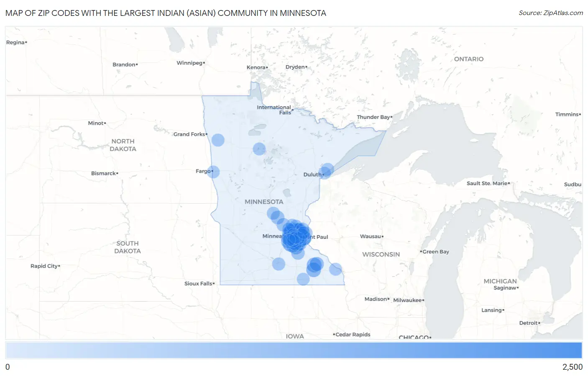588x376 pixels.
Task: Click the Minot city label
Action: pos(96,123)
